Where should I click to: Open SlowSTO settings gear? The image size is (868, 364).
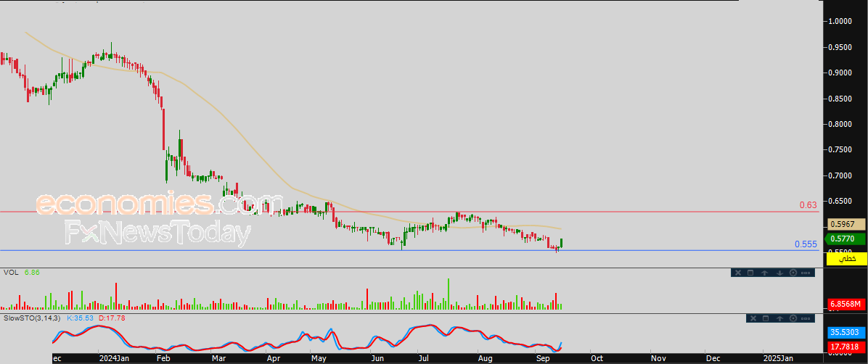793,318
